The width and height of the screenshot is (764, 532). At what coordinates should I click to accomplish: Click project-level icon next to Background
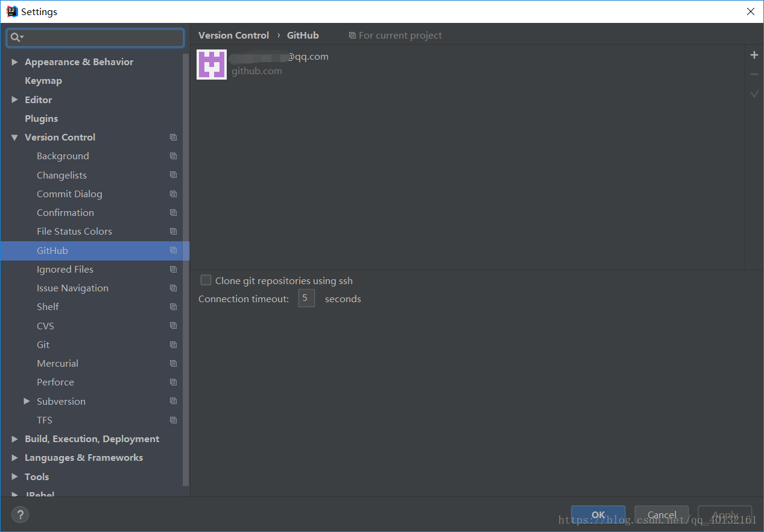[173, 156]
